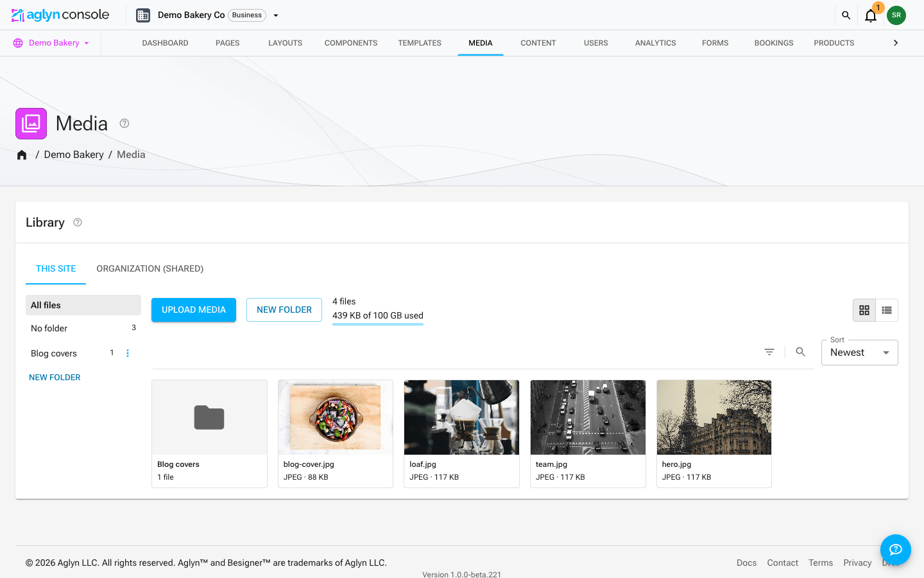Click the organization building icon
Viewport: 924px width, 578px height.
(x=143, y=15)
